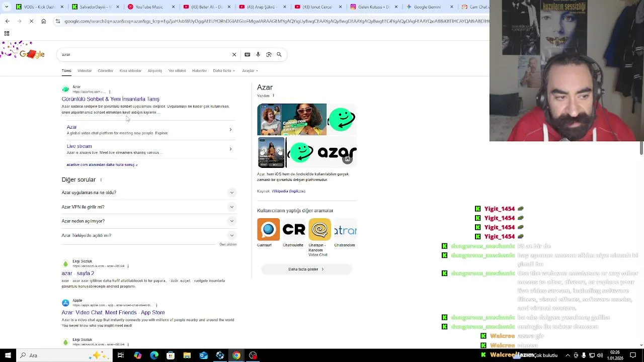Open the Live stream sitelink arrow
Viewport: 644px width, 362px height.
click(230, 149)
